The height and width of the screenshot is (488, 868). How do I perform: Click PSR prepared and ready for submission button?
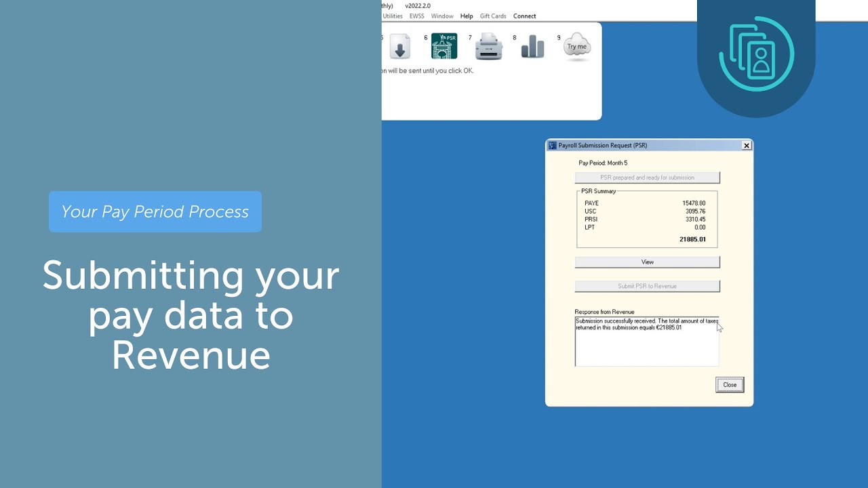(648, 178)
